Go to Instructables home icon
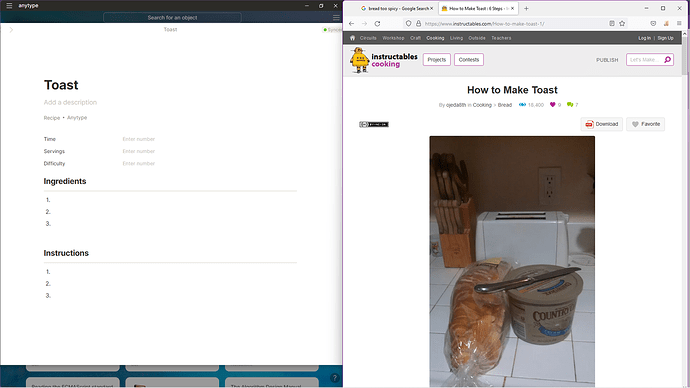 tap(352, 38)
